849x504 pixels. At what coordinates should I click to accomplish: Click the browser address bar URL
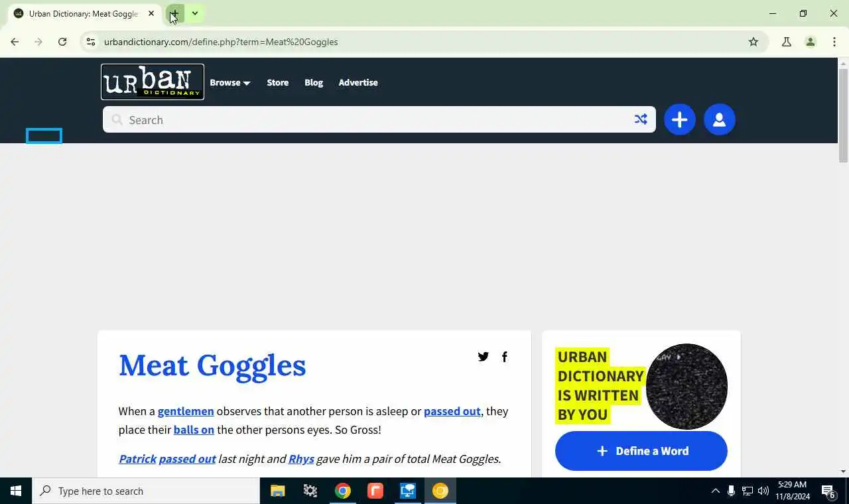pos(221,42)
